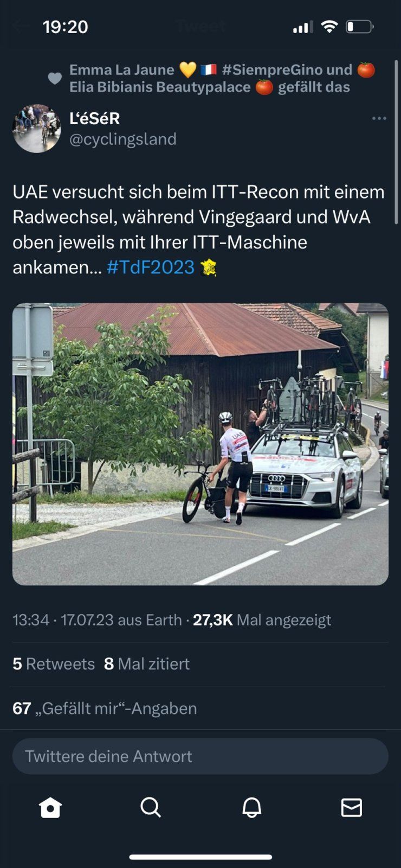Open the UAE team car photo
Screen dimensions: 401x868
tap(200, 444)
